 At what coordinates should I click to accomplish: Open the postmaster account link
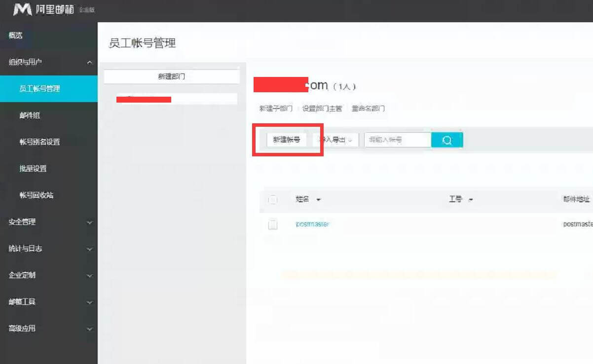[312, 224]
